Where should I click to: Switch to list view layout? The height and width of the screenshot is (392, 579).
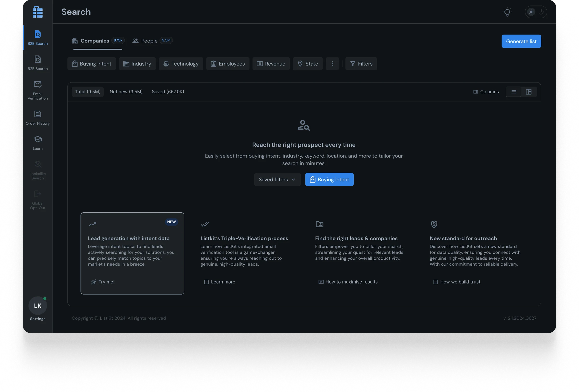(x=513, y=92)
